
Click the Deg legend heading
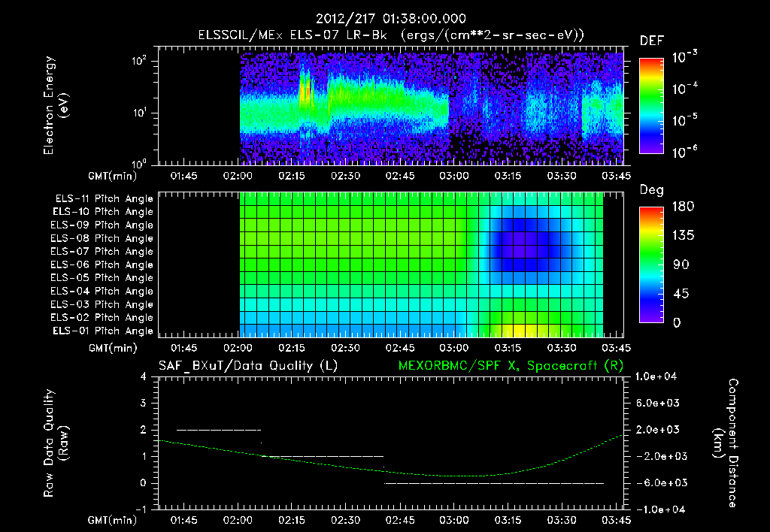[652, 190]
